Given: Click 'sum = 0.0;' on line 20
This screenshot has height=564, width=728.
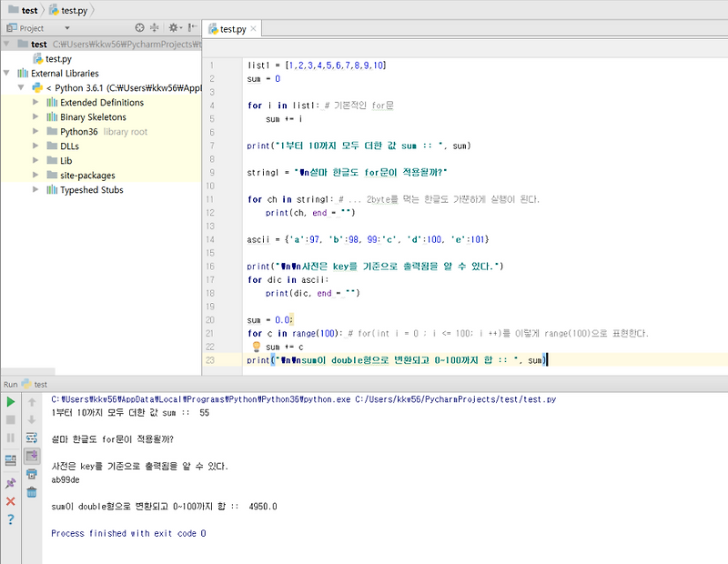Looking at the screenshot, I should (270, 320).
